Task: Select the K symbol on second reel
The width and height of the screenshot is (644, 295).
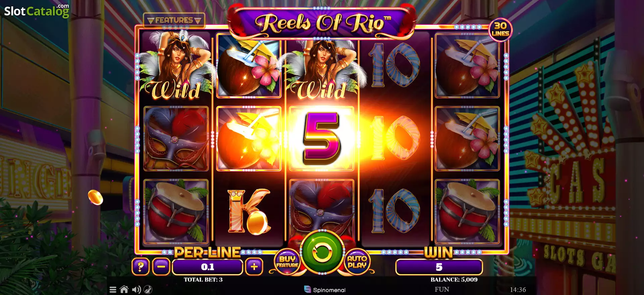Action: coord(249,211)
